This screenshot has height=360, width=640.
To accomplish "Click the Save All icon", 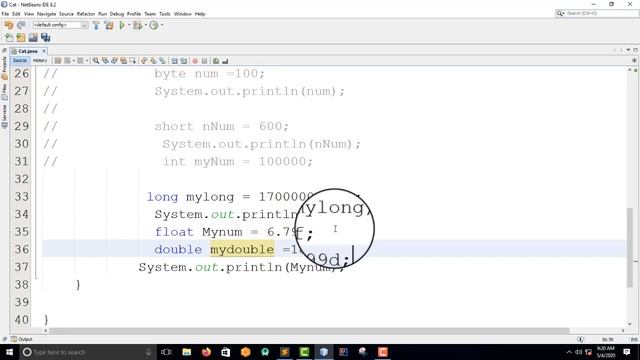I will coord(46,38).
